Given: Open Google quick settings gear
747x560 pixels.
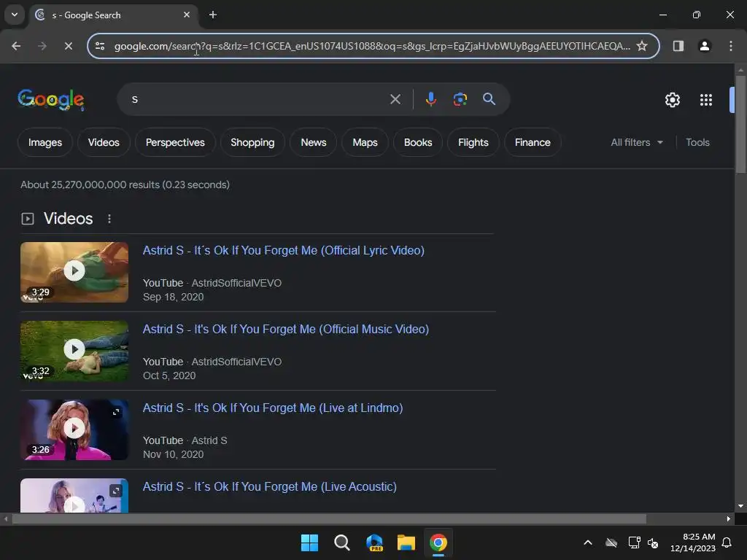Looking at the screenshot, I should pyautogui.click(x=672, y=100).
